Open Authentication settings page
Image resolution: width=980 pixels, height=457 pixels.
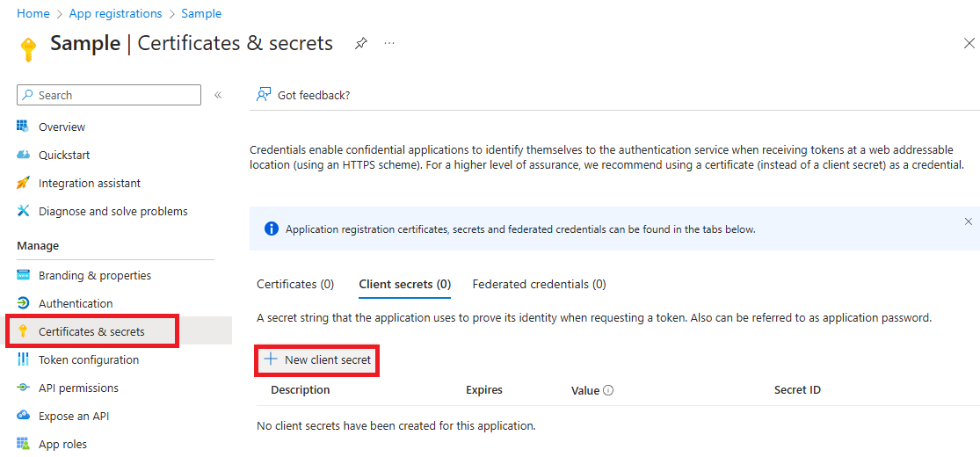click(x=64, y=303)
